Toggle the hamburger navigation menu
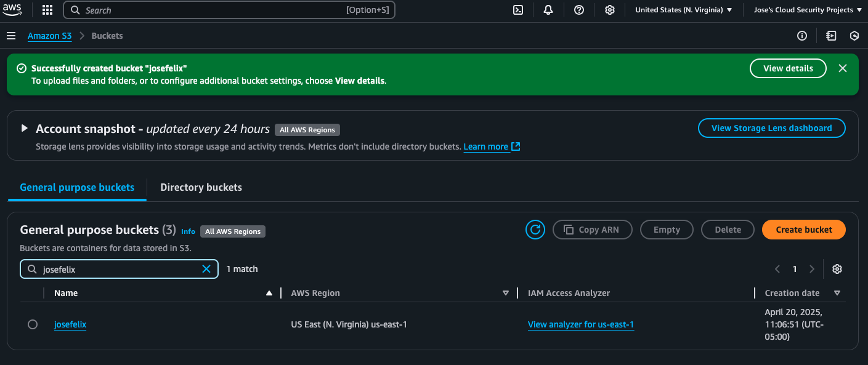Image resolution: width=868 pixels, height=365 pixels. click(x=11, y=36)
